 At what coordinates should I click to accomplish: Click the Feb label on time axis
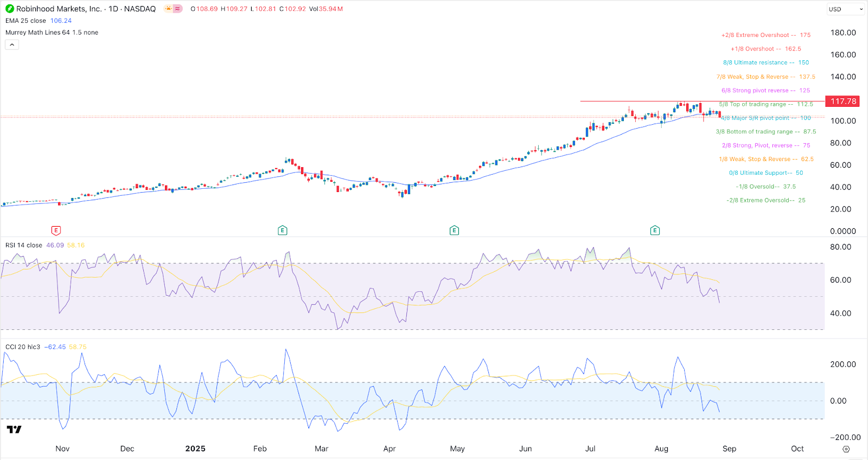pyautogui.click(x=260, y=449)
